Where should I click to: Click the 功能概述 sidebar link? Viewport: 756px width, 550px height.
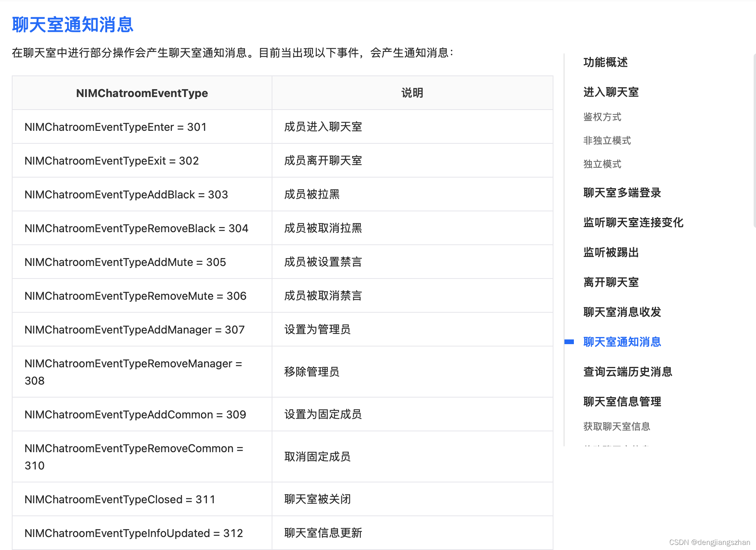click(605, 62)
